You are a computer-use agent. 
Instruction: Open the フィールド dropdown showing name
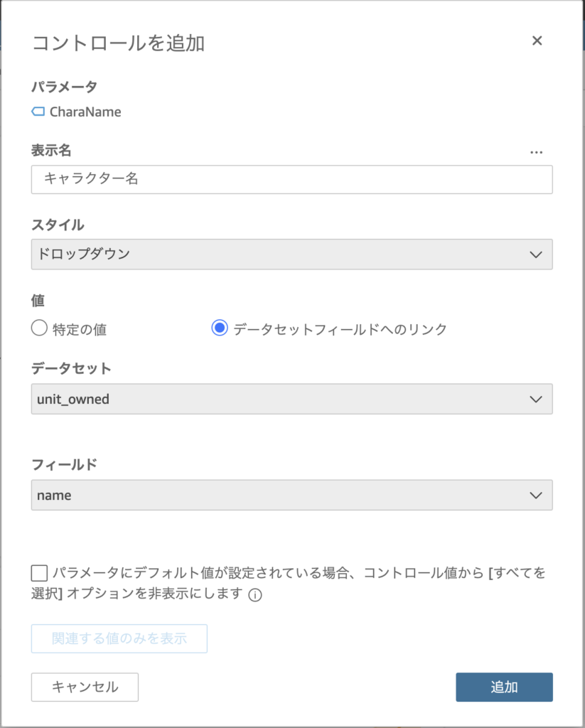291,495
